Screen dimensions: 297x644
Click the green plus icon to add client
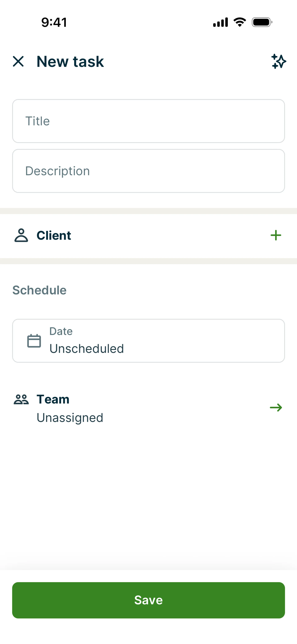[276, 235]
